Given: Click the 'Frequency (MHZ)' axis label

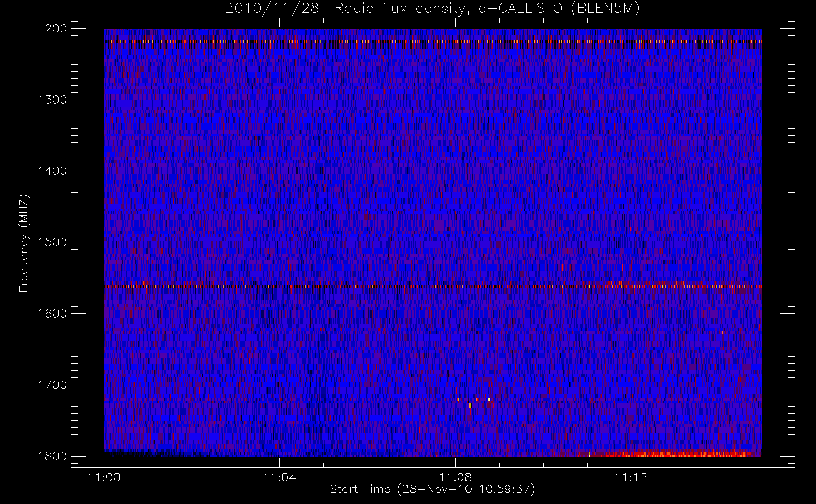Looking at the screenshot, I should click(24, 243).
